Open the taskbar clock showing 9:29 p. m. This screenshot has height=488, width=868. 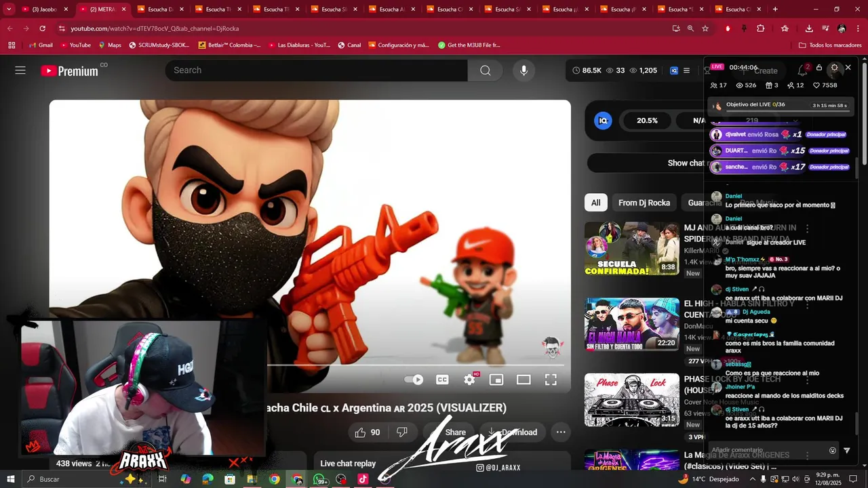coord(827,479)
